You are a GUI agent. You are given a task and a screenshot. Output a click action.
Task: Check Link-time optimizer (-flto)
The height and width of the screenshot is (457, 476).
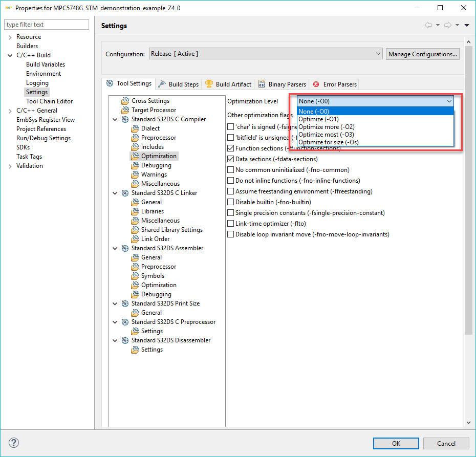(231, 224)
